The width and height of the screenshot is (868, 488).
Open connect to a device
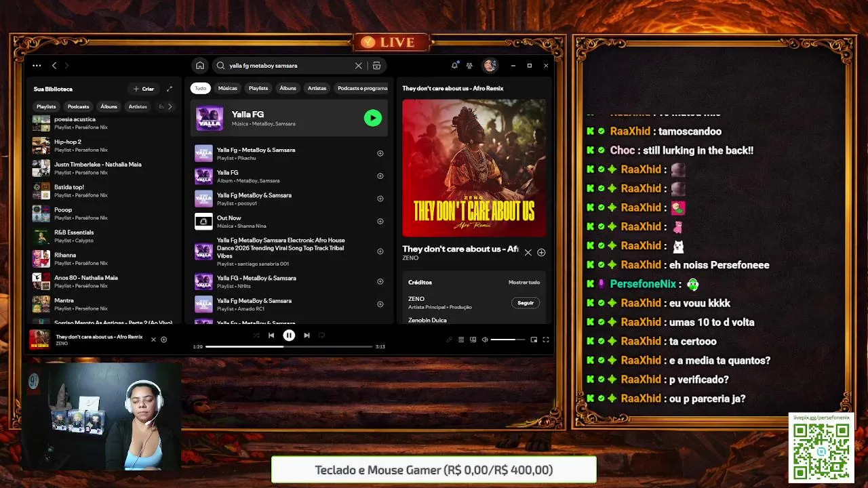[x=473, y=340]
